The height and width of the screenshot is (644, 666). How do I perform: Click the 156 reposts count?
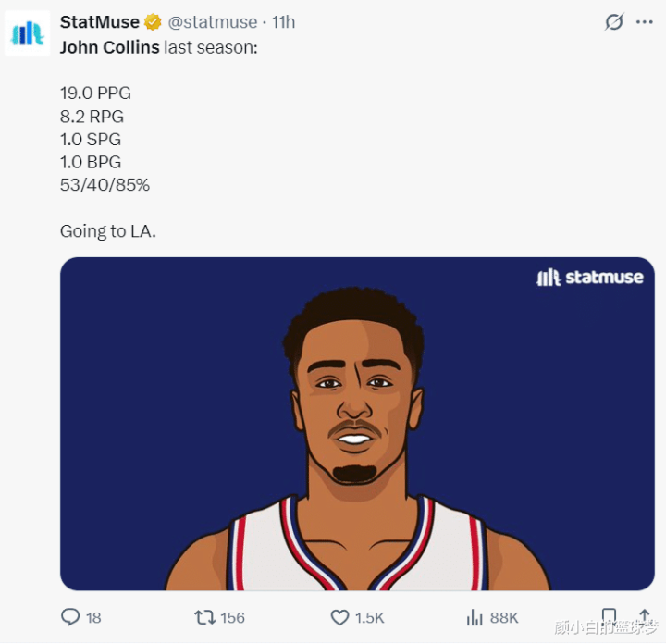232,618
